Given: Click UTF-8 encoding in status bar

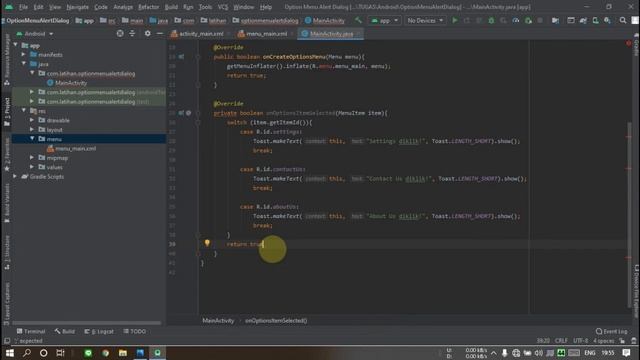Looking at the screenshot, I should click(580, 341).
